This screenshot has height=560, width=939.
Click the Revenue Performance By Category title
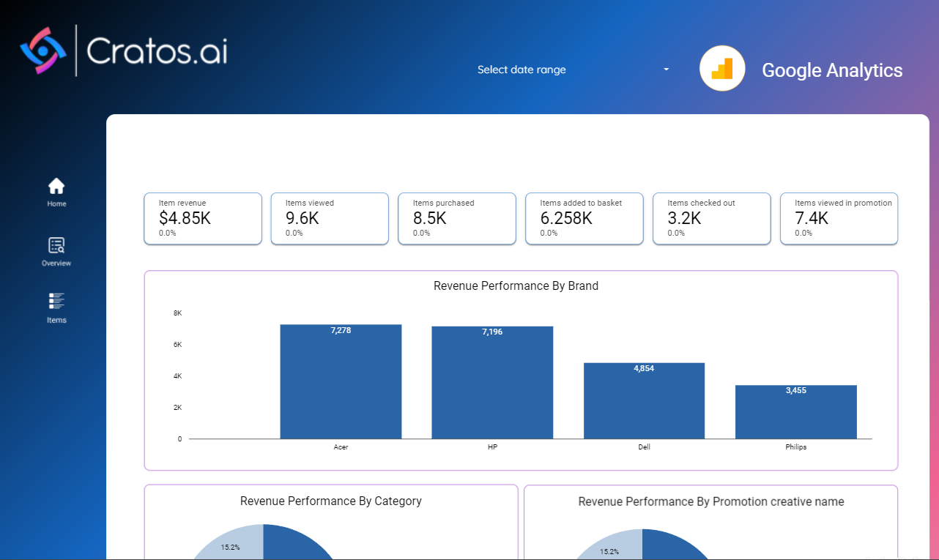coord(331,501)
